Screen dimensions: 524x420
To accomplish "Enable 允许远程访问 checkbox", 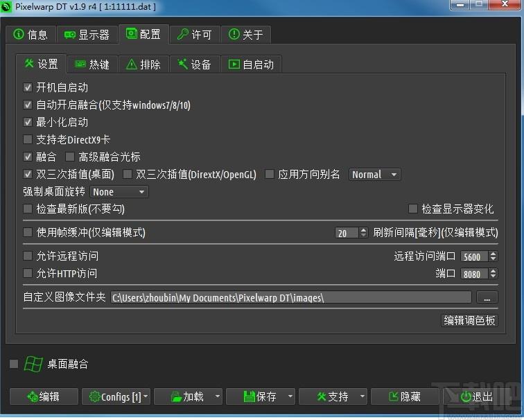I will click(28, 256).
